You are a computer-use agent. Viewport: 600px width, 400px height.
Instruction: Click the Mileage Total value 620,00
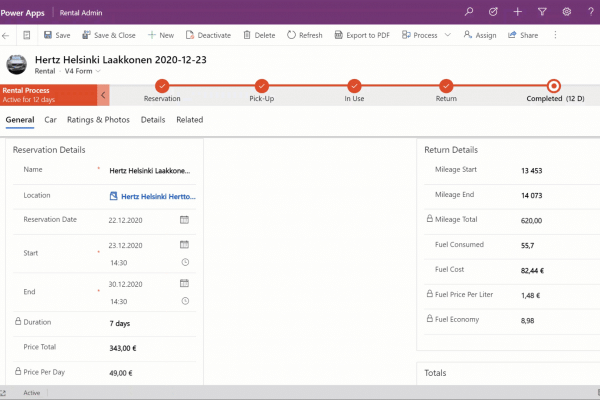pyautogui.click(x=532, y=220)
